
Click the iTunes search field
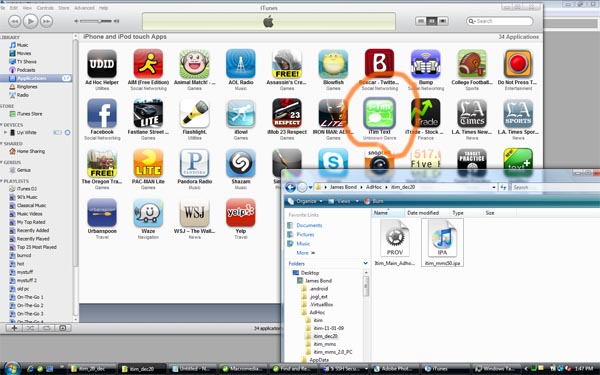tap(500, 21)
